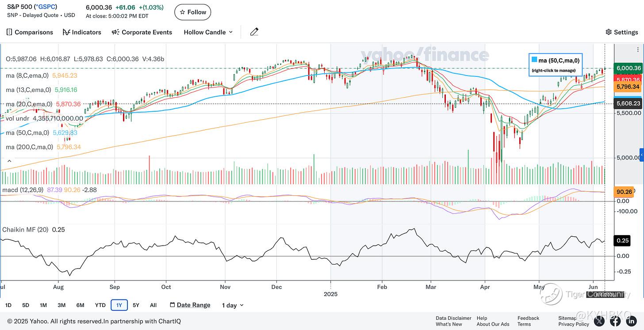Open the Terms footer link
Viewport: 644px width, 330px height.
(524, 324)
